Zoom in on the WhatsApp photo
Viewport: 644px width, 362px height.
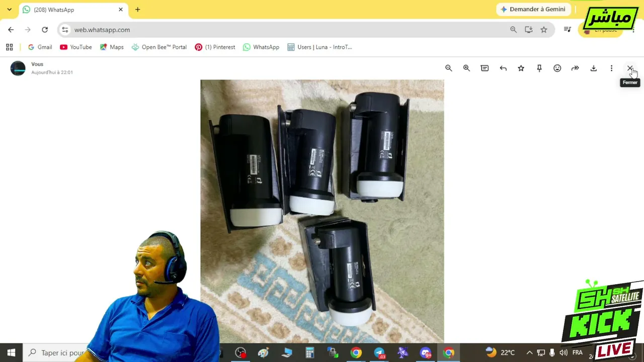pyautogui.click(x=466, y=68)
